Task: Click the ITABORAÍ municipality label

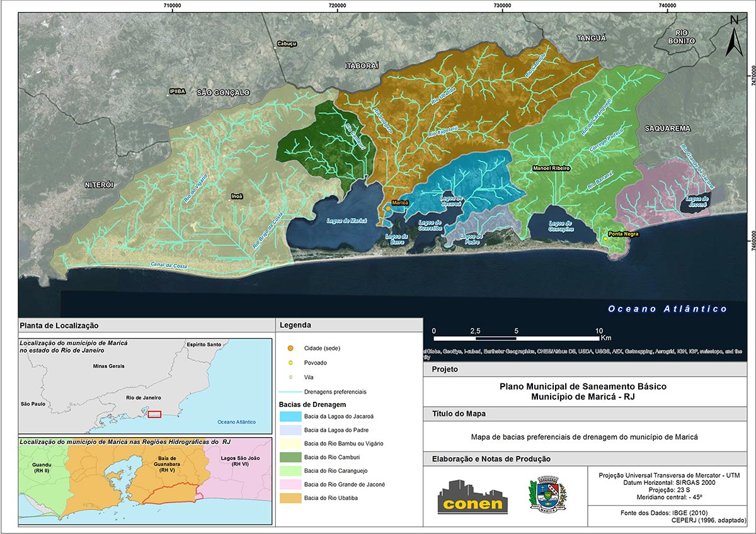Action: (362, 65)
